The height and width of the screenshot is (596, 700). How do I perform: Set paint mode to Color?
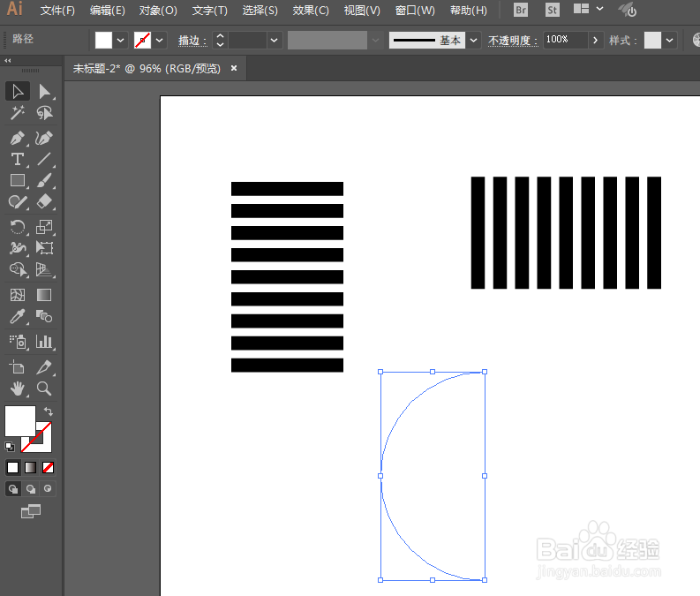13,467
